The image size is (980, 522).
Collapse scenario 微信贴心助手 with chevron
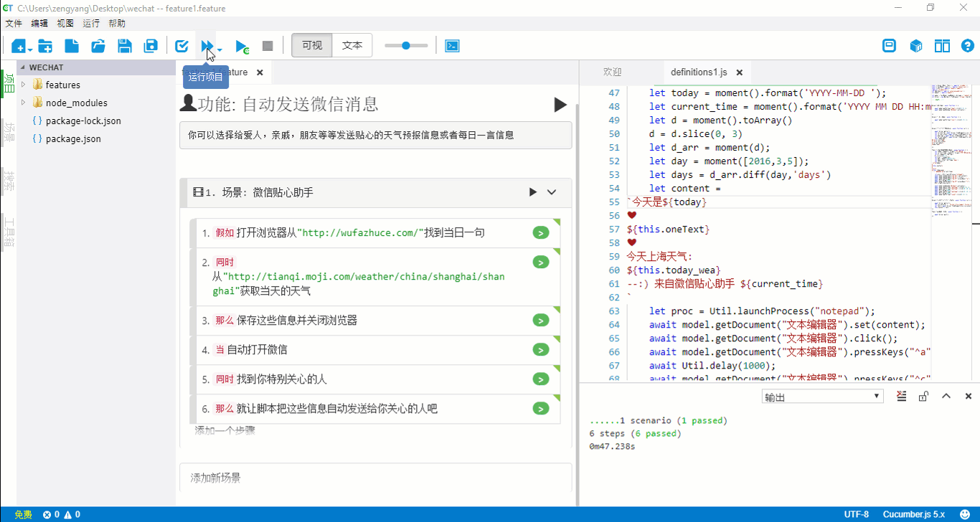(x=552, y=192)
